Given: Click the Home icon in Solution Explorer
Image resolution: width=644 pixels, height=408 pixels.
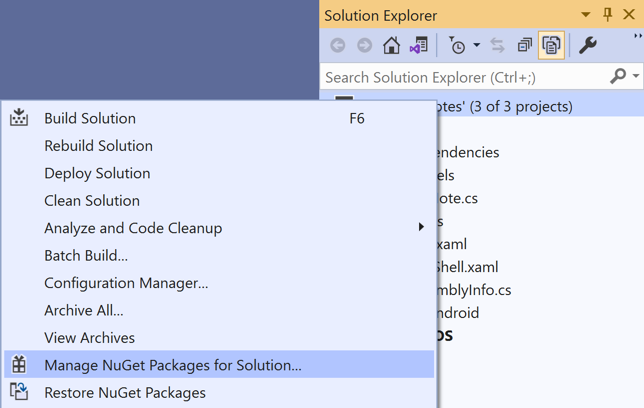Looking at the screenshot, I should pyautogui.click(x=392, y=45).
